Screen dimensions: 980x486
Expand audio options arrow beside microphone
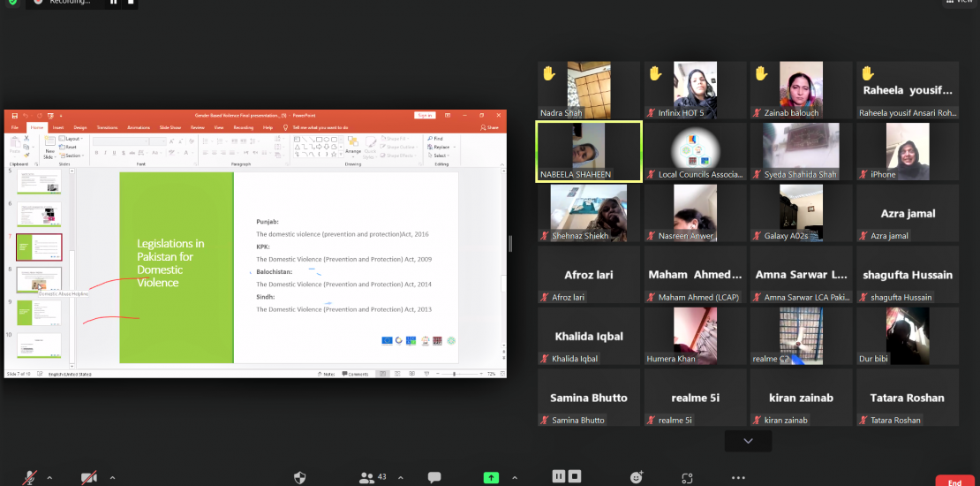pyautogui.click(x=49, y=478)
